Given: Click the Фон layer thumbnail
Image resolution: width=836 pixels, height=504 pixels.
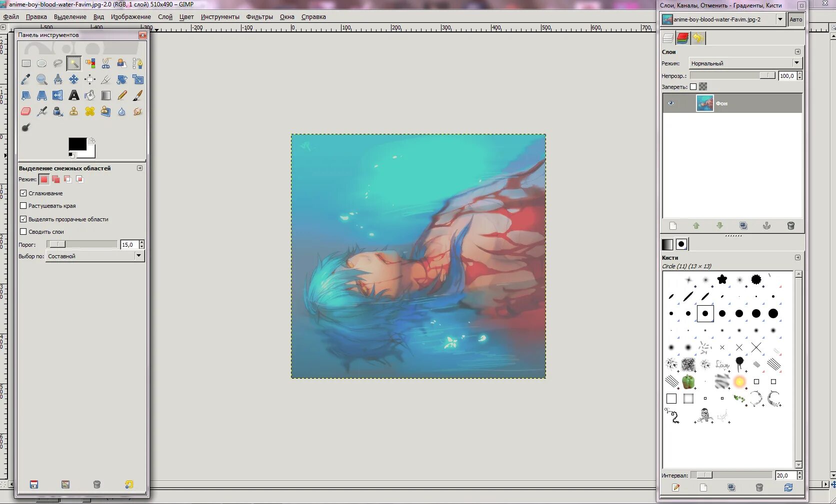Looking at the screenshot, I should point(704,103).
